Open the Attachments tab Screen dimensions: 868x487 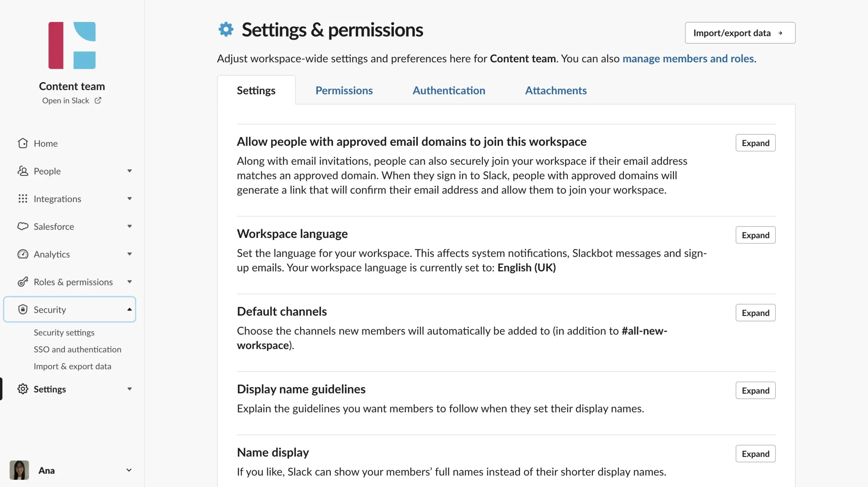click(x=556, y=90)
